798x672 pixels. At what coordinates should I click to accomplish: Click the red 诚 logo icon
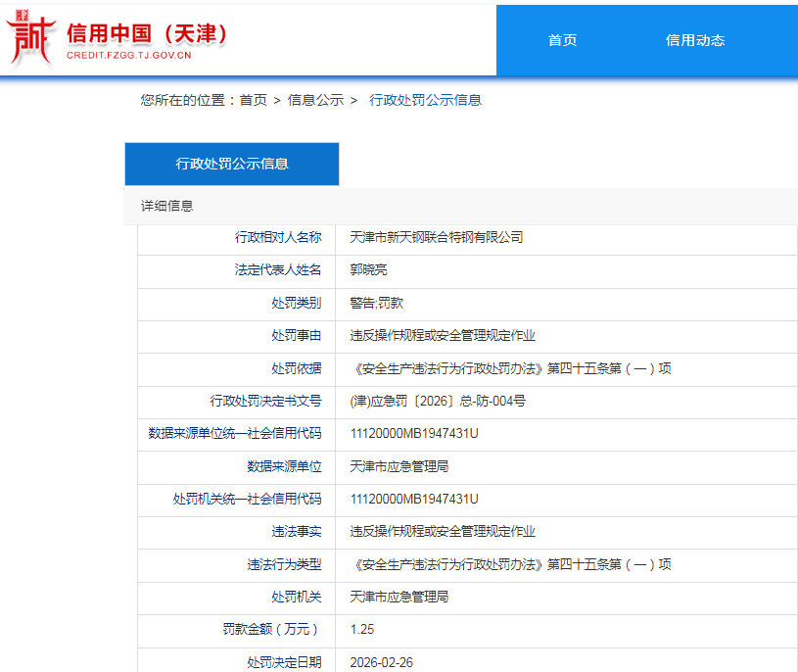[x=30, y=40]
